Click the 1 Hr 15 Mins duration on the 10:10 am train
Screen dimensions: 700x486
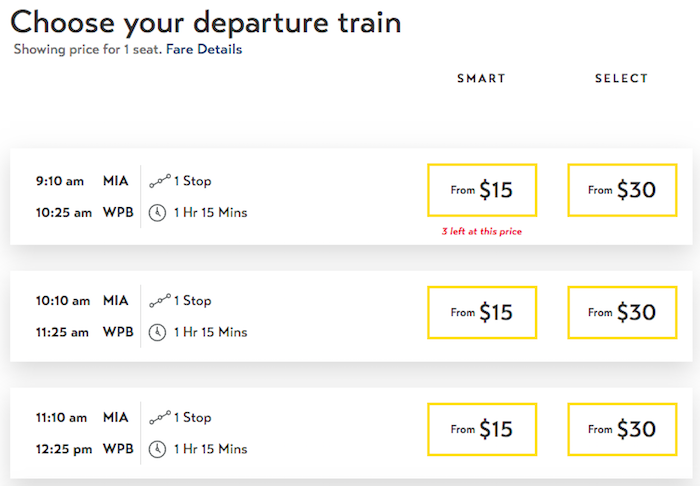[x=210, y=332]
